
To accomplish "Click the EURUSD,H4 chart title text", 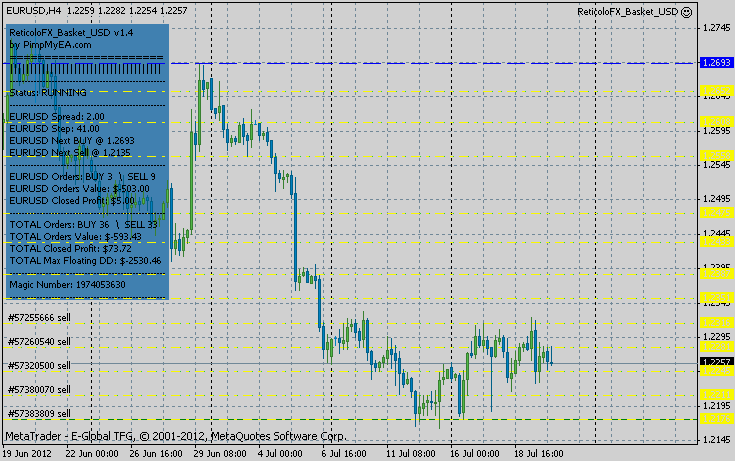I will [33, 10].
